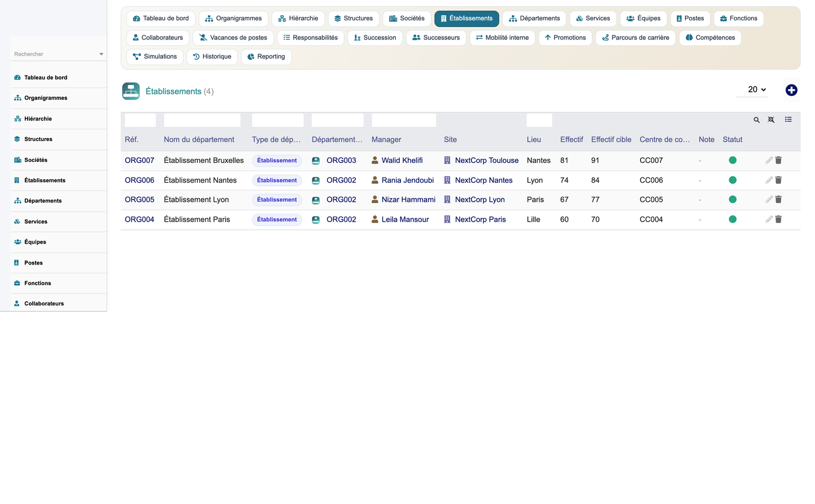Click the Établissements page header icon

coord(131,91)
